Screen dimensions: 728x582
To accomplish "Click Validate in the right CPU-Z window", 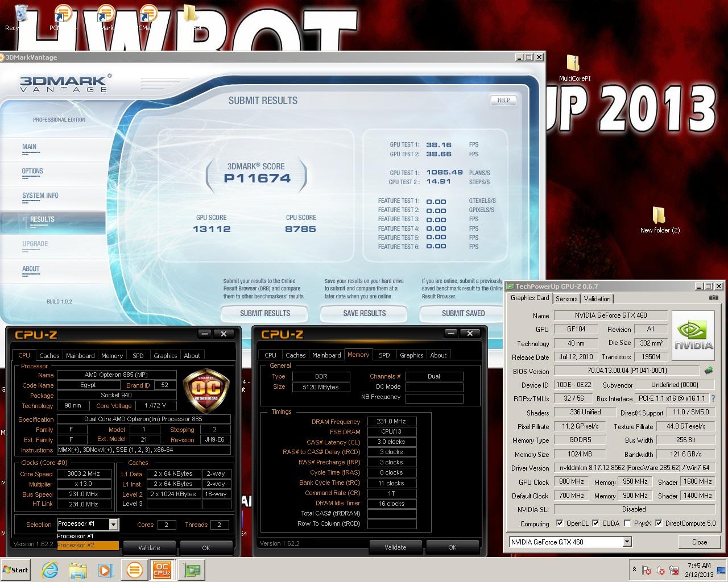I will 395,547.
